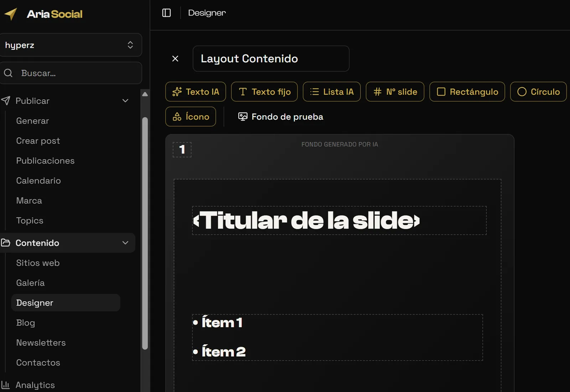Go to Newsletters
570x392 pixels.
click(41, 343)
